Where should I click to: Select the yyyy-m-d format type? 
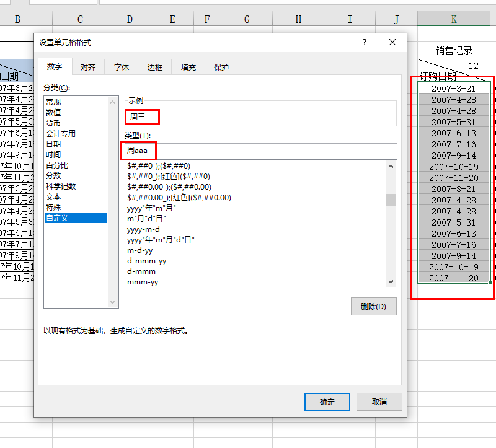[x=143, y=229]
